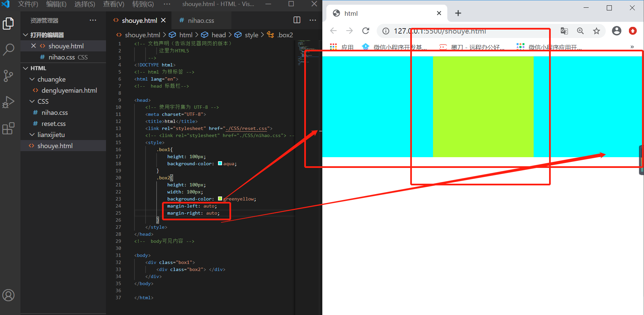644x315 pixels.
Task: Click the site information icon
Action: [386, 31]
